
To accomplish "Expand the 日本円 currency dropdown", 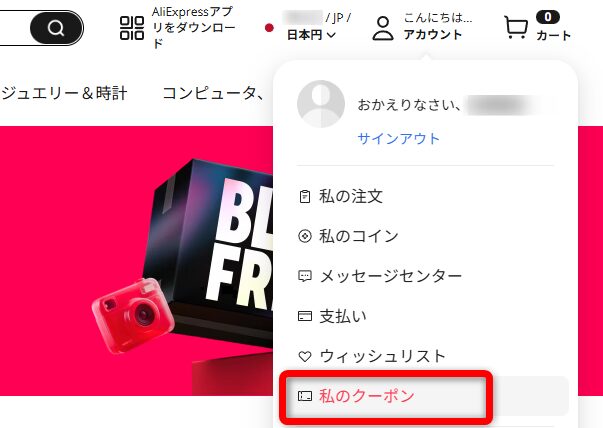I will [x=311, y=35].
